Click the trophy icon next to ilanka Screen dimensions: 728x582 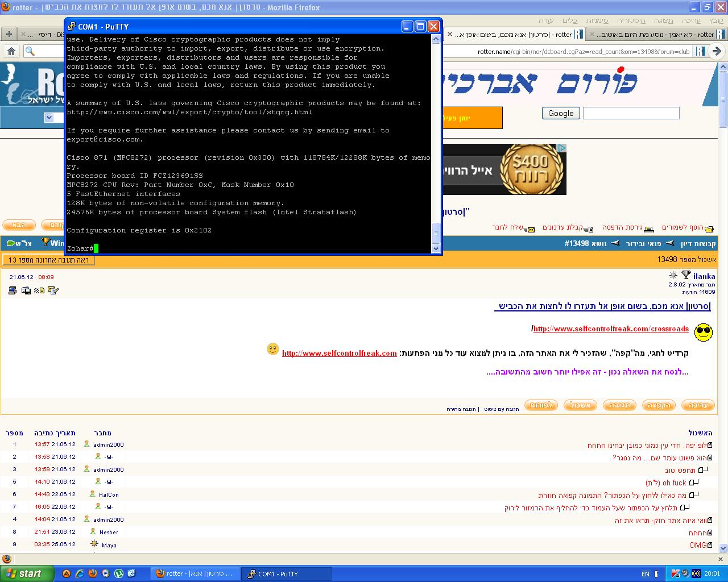[686, 276]
